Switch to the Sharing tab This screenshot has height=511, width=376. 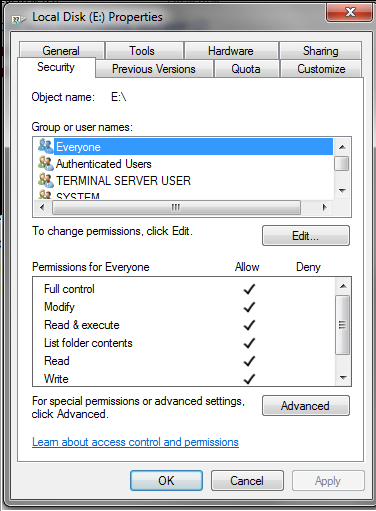click(x=320, y=51)
